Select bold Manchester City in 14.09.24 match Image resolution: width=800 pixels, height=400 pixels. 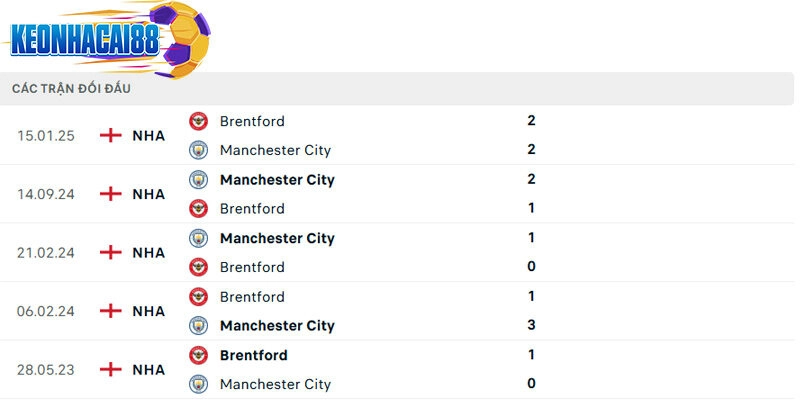(277, 180)
